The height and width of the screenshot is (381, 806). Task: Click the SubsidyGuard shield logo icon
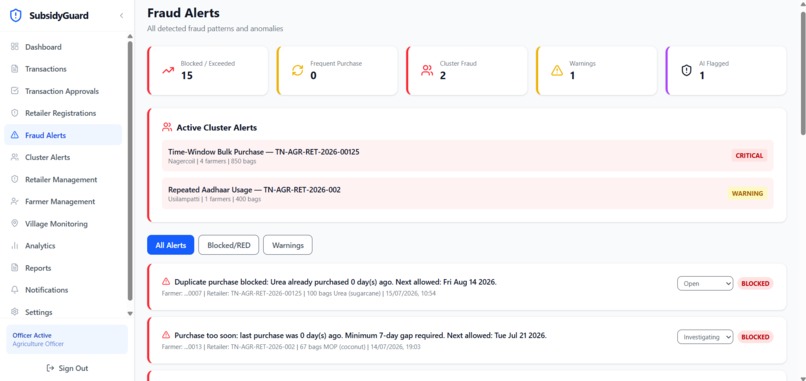16,15
